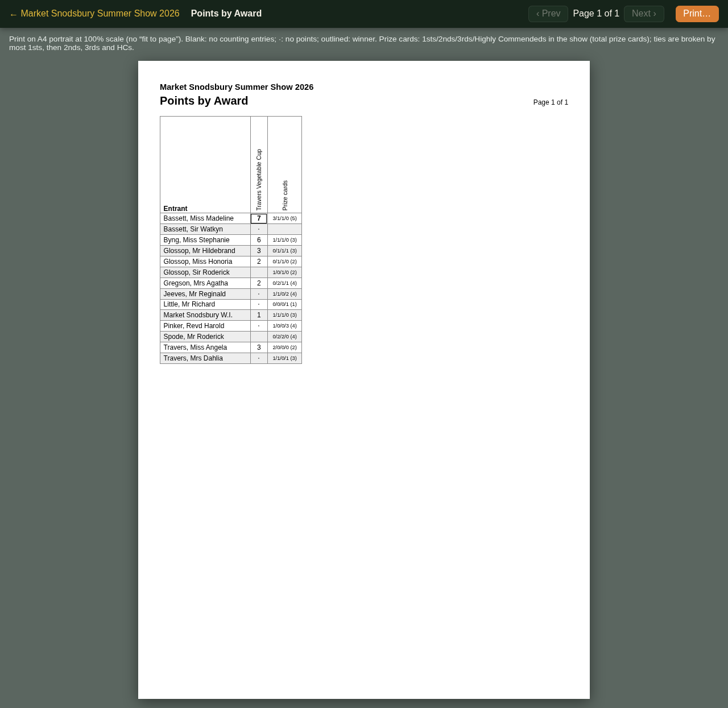728x708 pixels.
Task: Select entrant Glossop, Mr Hildebrand
Action: 205,251
